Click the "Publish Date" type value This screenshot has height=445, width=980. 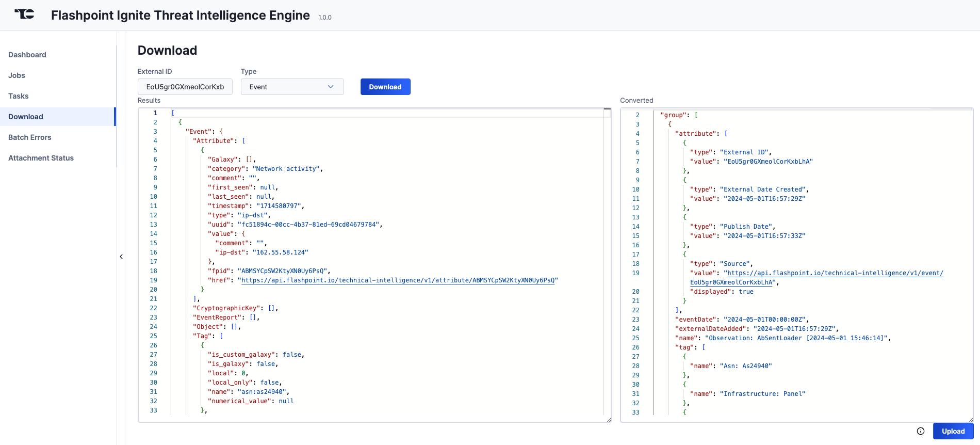click(746, 227)
